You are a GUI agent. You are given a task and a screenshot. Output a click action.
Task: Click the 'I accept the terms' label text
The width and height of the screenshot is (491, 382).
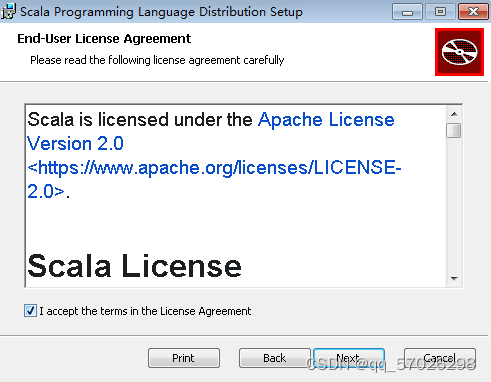145,311
